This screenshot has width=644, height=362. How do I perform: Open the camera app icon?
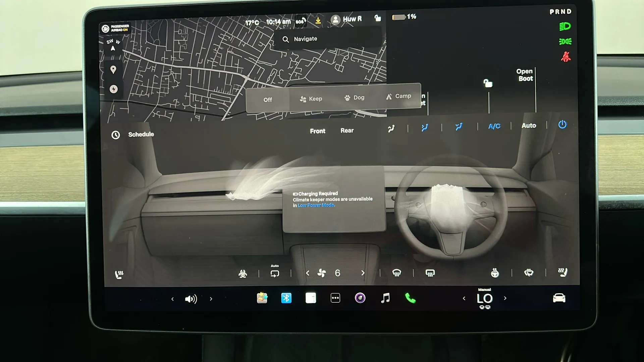[x=360, y=298]
